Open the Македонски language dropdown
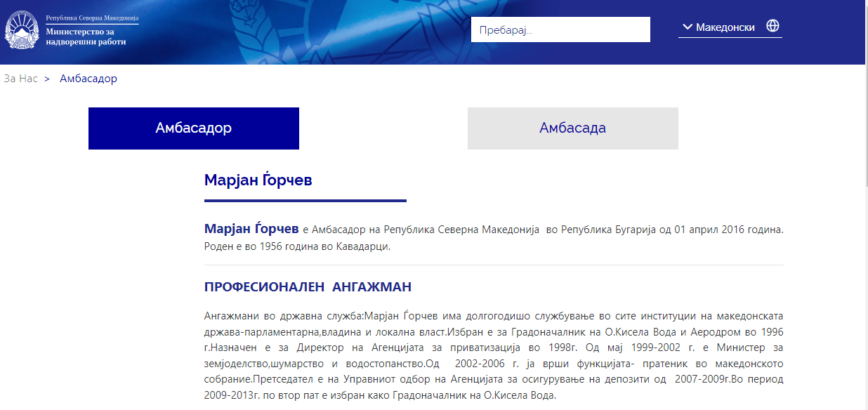 [725, 27]
